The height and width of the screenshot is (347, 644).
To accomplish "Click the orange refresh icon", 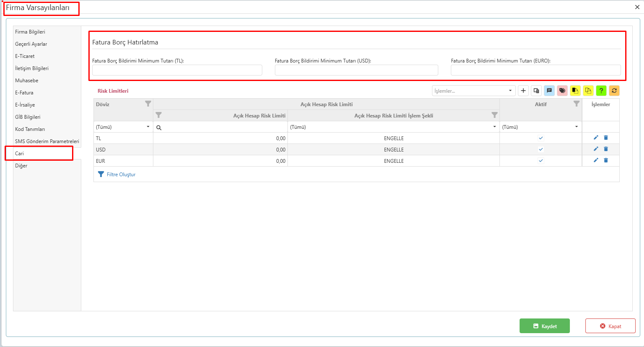I will click(x=614, y=91).
